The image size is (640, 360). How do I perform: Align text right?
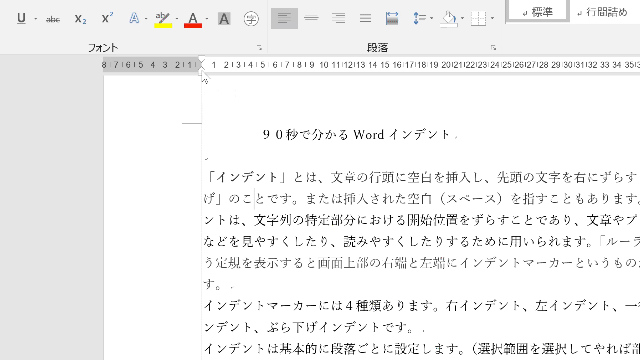(338, 18)
